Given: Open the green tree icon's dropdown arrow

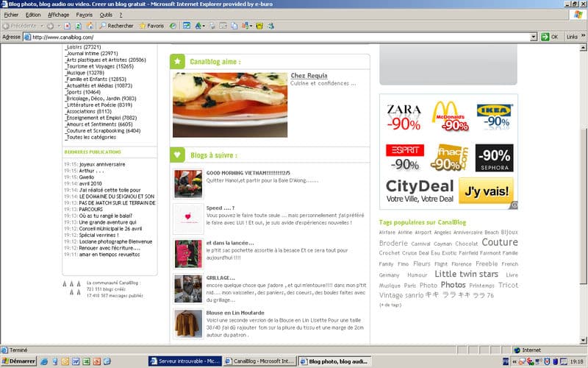Looking at the screenshot, I should point(204,26).
